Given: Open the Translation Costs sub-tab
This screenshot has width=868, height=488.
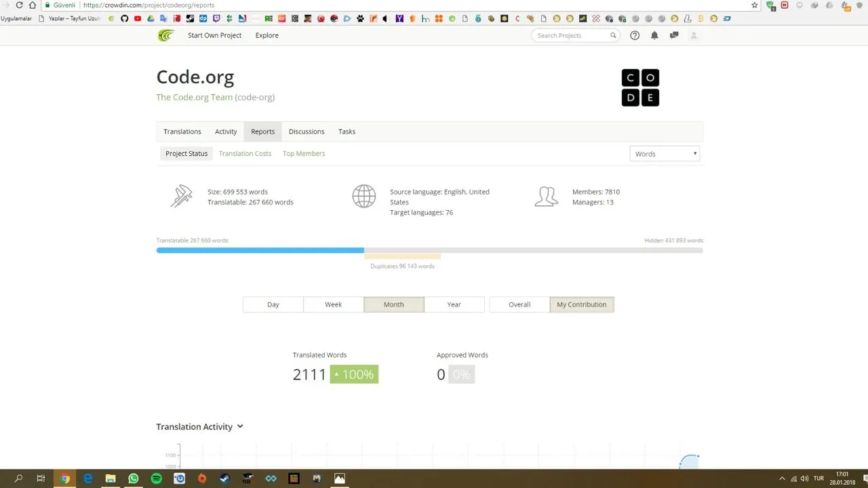Looking at the screenshot, I should point(245,153).
